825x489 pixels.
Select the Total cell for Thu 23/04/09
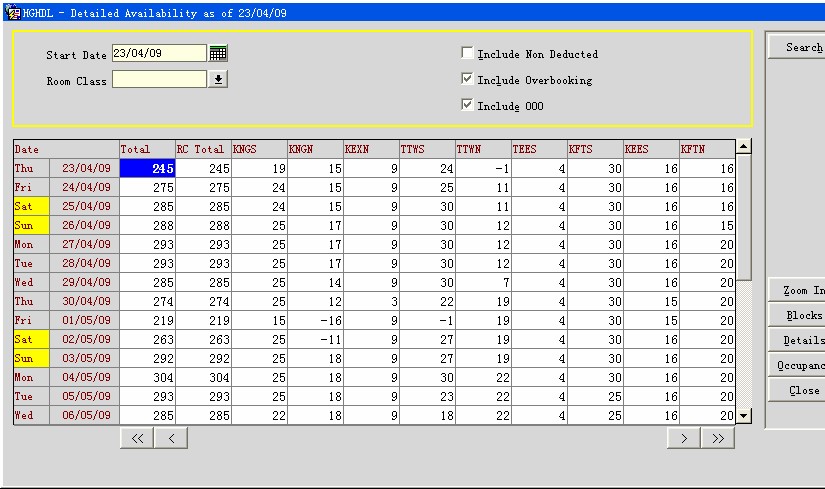(x=147, y=169)
